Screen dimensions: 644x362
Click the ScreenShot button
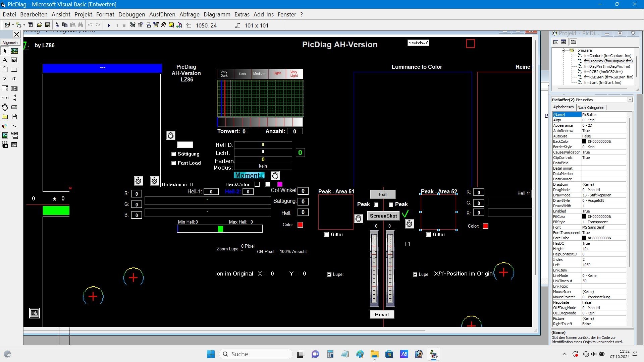pyautogui.click(x=383, y=216)
